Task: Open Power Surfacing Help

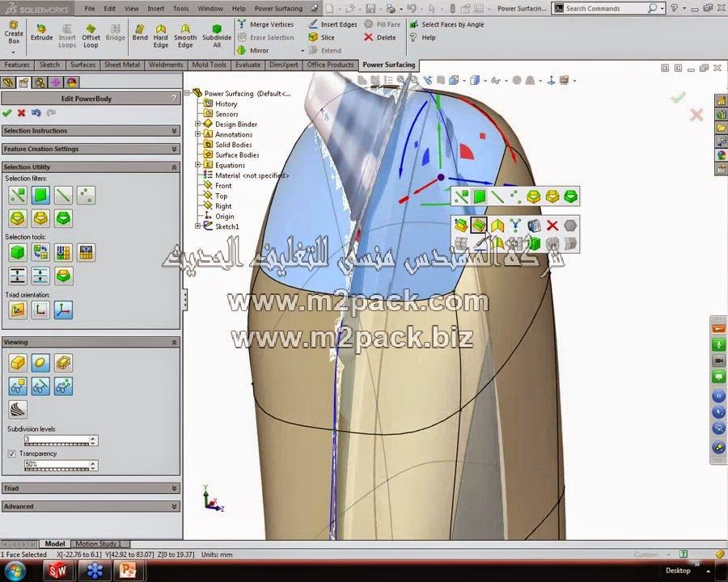Action: 422,37
